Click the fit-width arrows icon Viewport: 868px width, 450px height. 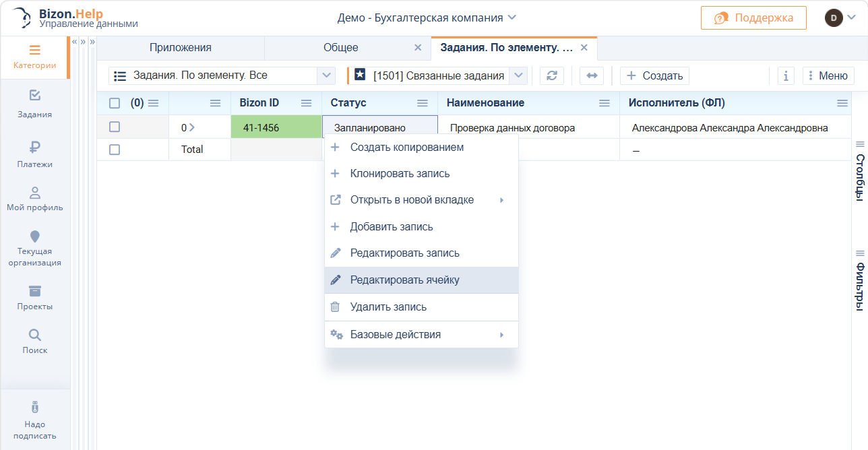tap(592, 75)
